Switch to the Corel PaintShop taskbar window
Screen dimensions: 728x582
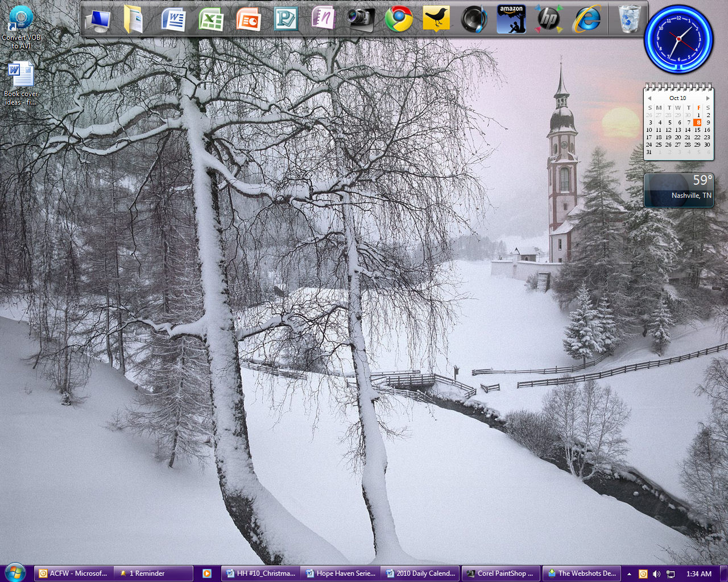[x=500, y=573]
